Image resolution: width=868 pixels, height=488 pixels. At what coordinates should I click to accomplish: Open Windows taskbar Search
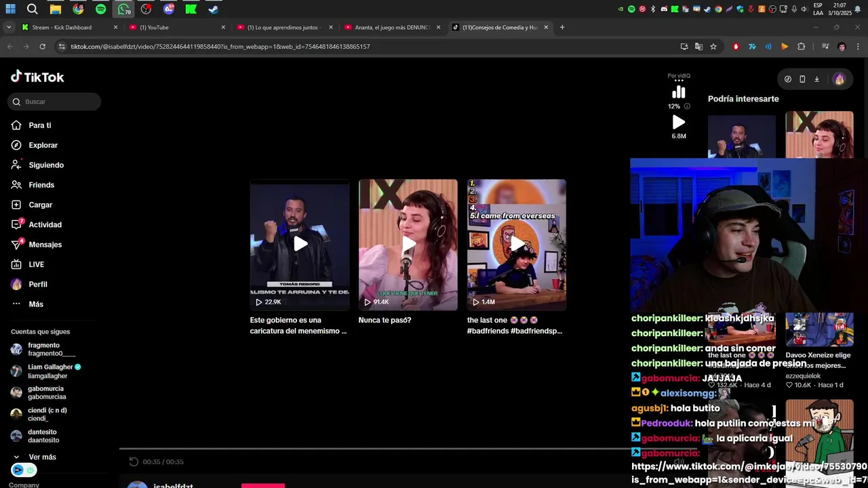32,9
